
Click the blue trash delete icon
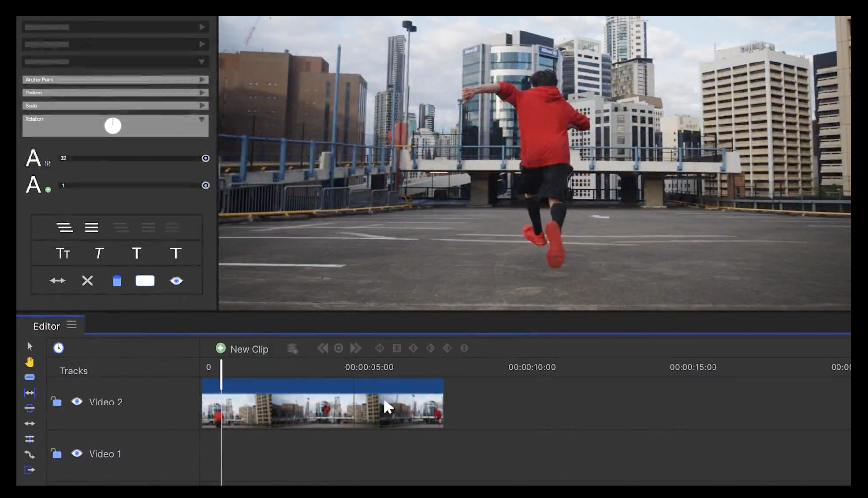point(117,281)
